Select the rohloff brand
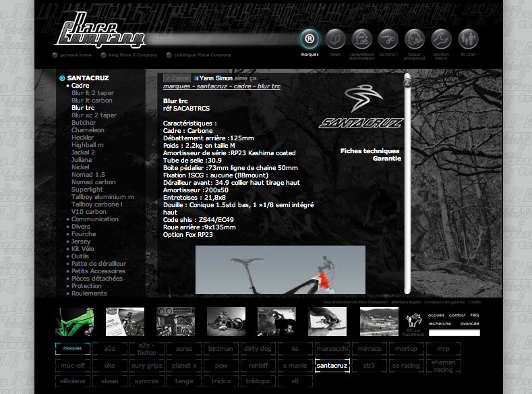532x394 pixels. (x=258, y=366)
